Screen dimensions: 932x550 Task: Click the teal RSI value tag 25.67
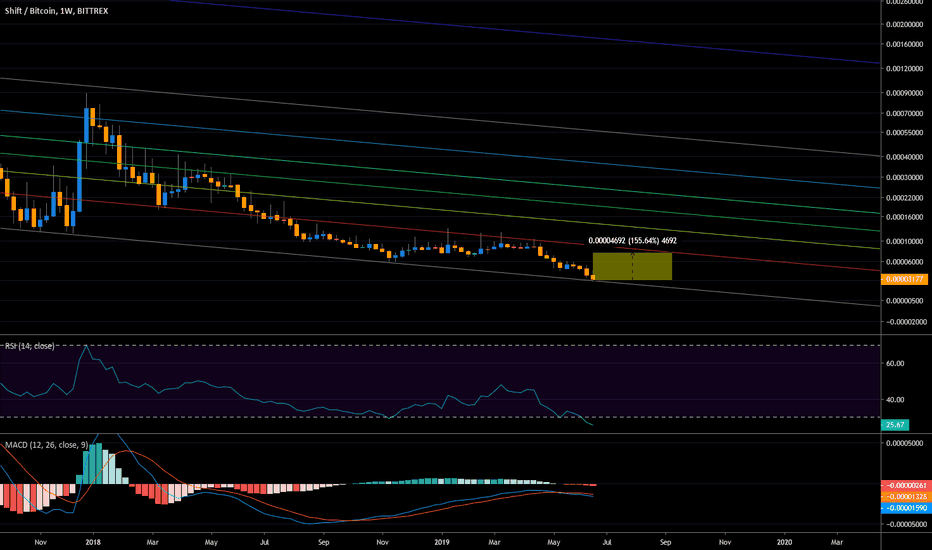tap(895, 425)
